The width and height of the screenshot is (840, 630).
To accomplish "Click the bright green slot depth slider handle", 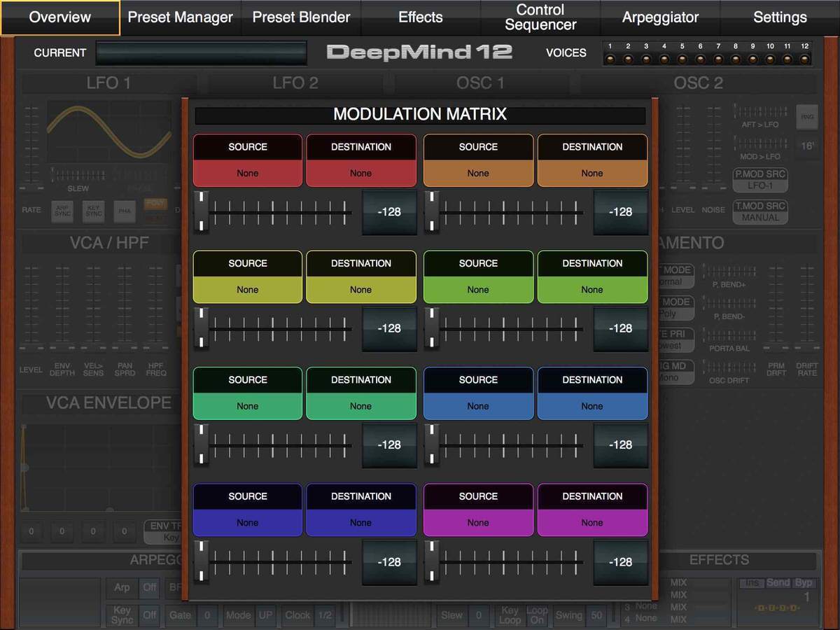I will 432,328.
